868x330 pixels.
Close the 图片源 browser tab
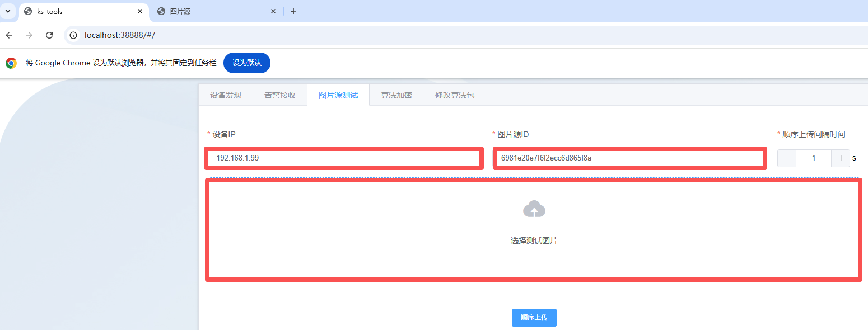click(x=273, y=11)
